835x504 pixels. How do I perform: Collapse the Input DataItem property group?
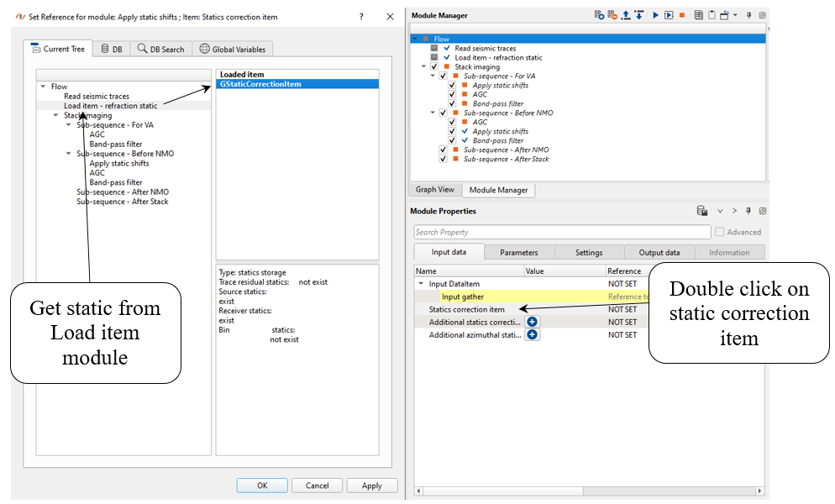pyautogui.click(x=421, y=284)
